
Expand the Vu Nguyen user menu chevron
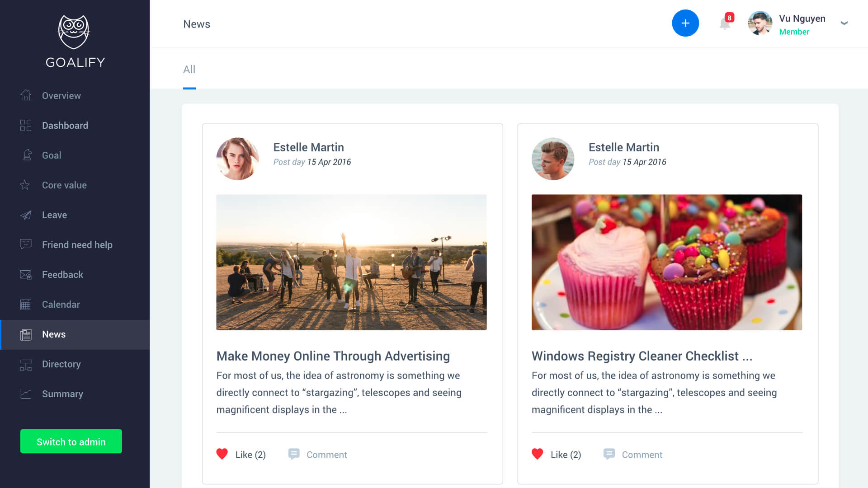click(844, 23)
